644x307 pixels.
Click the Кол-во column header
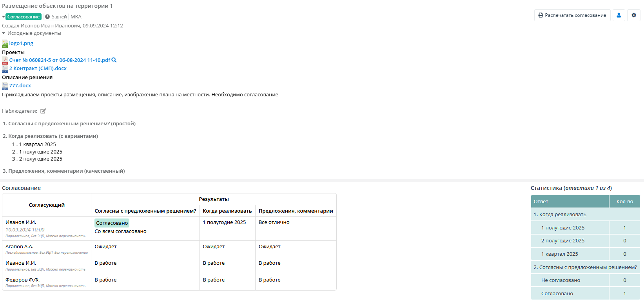pyautogui.click(x=624, y=201)
